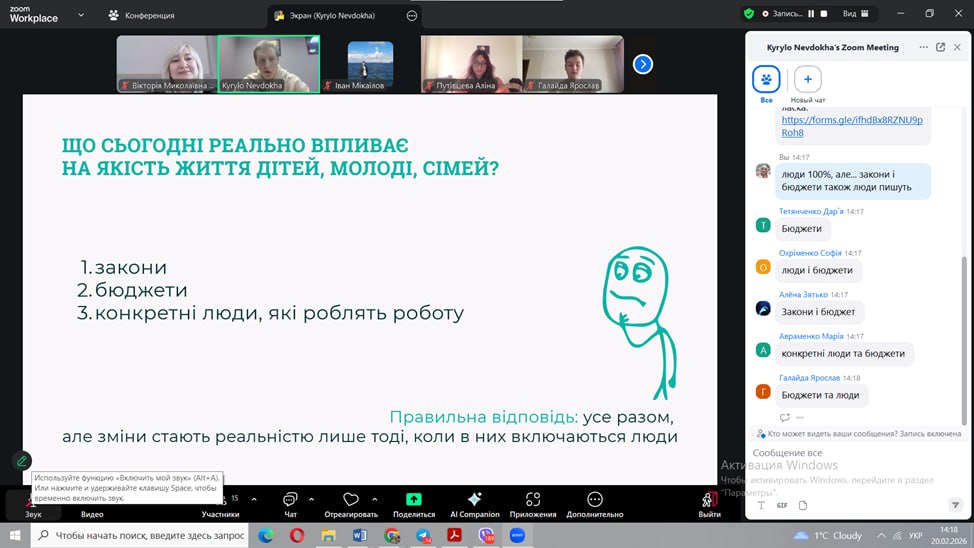This screenshot has width=974, height=548.
Task: Select the Все chat tab
Action: [766, 79]
